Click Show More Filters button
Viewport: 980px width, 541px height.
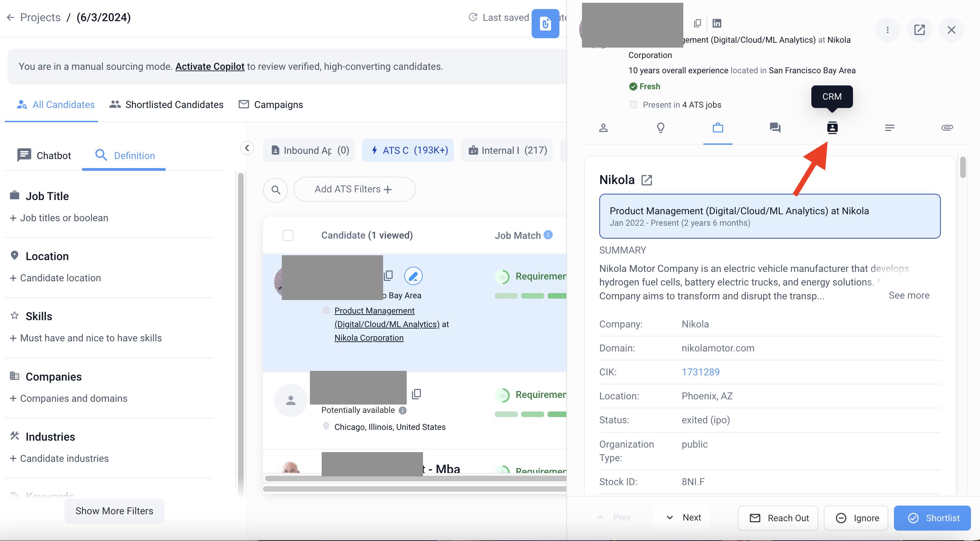click(x=115, y=511)
